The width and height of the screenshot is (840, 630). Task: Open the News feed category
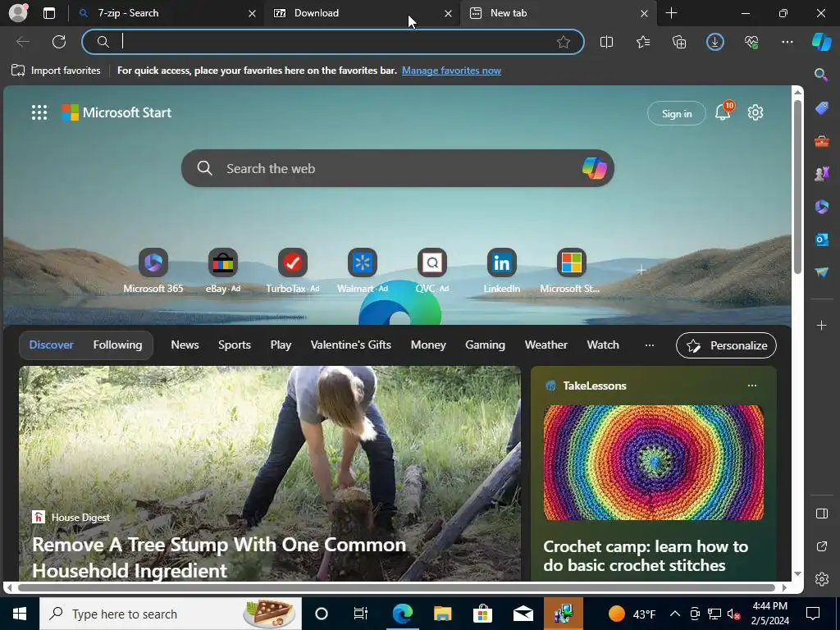pyautogui.click(x=185, y=345)
